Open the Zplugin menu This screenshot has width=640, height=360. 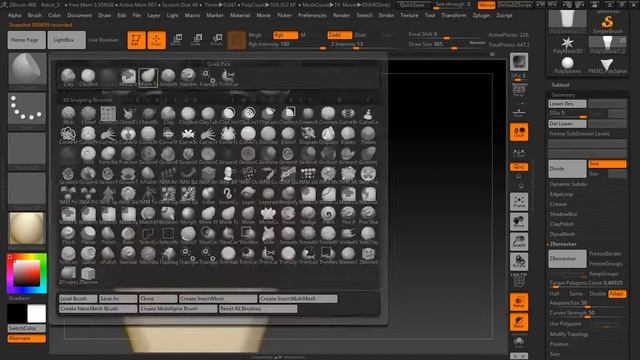[481, 15]
